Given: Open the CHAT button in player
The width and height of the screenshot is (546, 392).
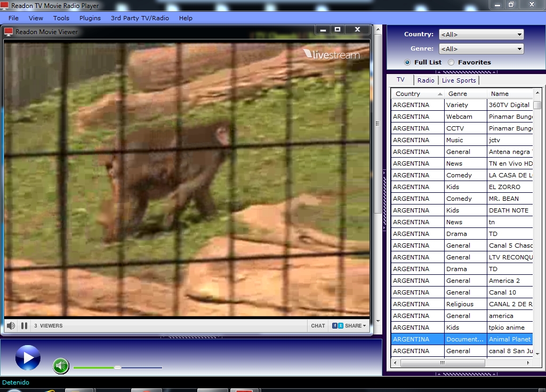Looking at the screenshot, I should tap(318, 325).
